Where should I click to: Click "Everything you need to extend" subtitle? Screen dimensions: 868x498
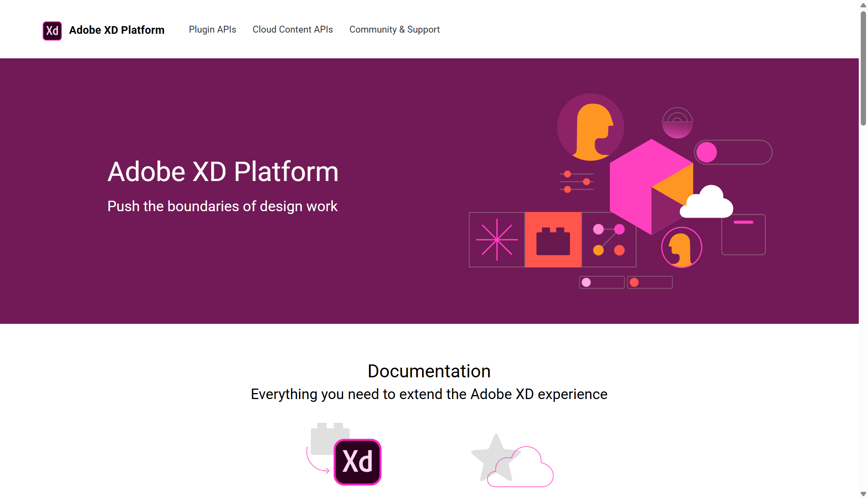tap(429, 394)
